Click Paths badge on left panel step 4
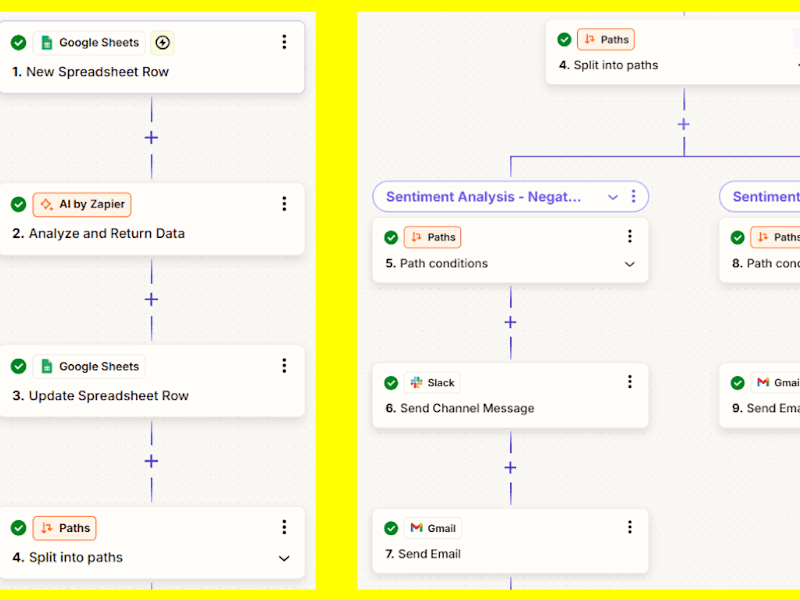 (65, 528)
